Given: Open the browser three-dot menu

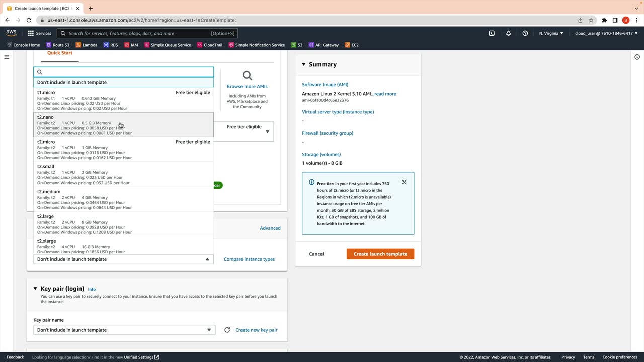Looking at the screenshot, I should tap(636, 20).
